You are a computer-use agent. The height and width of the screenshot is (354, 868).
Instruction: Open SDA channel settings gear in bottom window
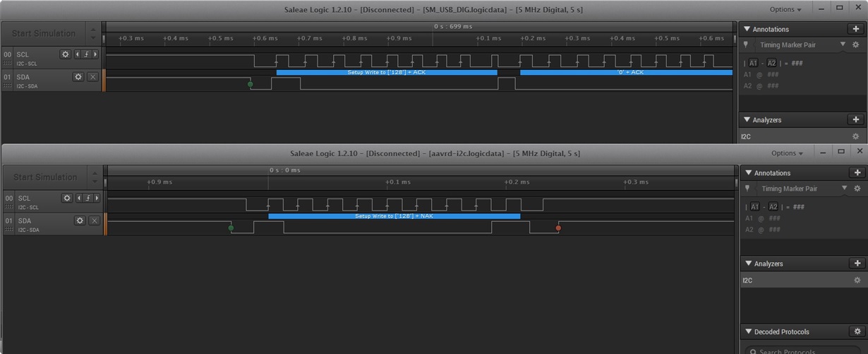[80, 220]
